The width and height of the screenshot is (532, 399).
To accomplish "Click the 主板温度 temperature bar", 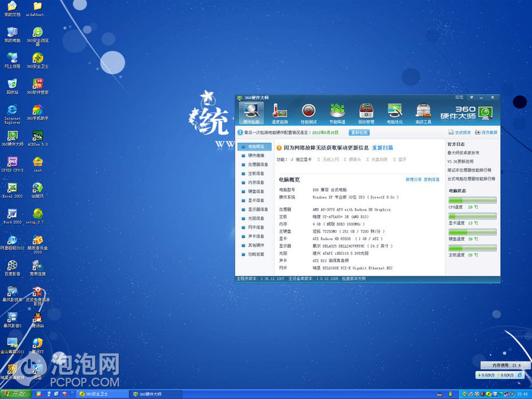I will tap(472, 248).
